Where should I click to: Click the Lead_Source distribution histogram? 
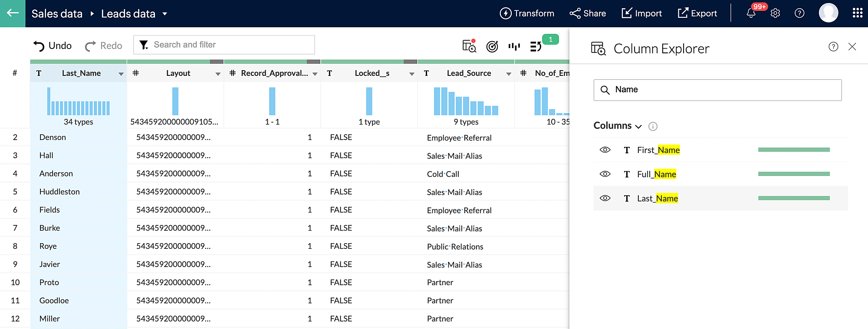click(466, 101)
